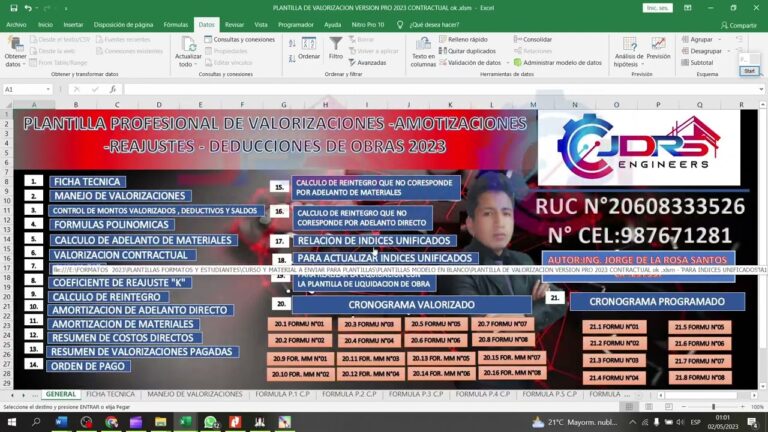
Task: Open the FORMULAS POLINOMICAS link
Action: coord(112,224)
